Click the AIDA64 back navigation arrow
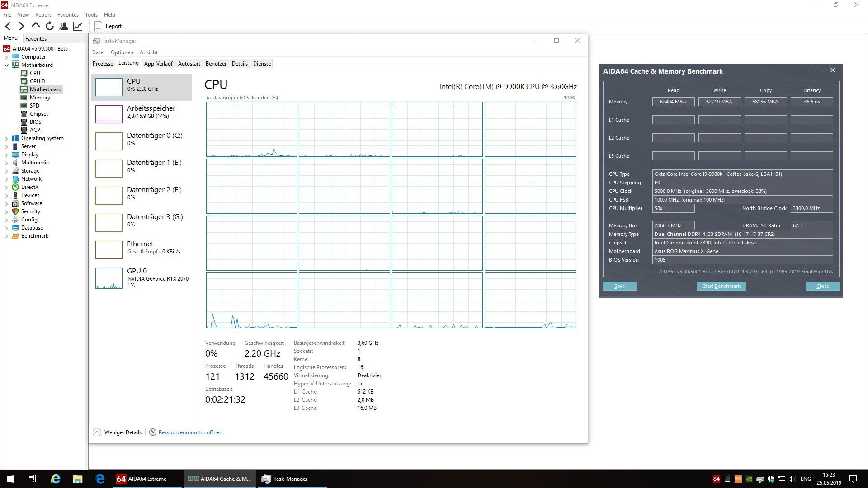Image resolution: width=868 pixels, height=488 pixels. click(x=8, y=26)
